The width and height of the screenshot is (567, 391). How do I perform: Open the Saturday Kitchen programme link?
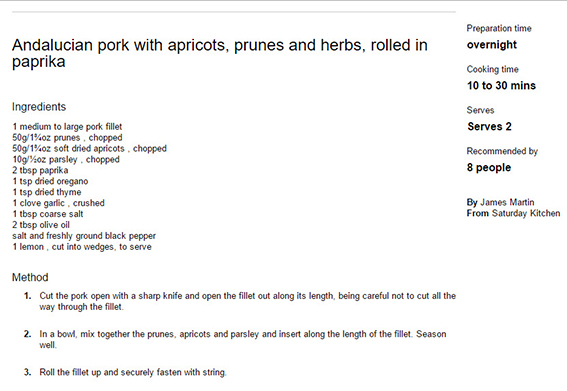pos(526,213)
